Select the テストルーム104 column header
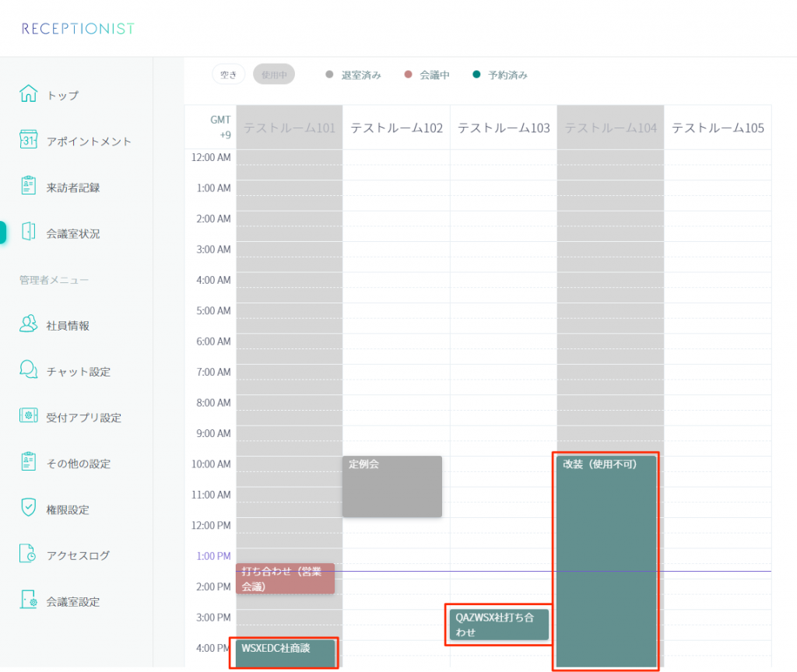 pos(611,128)
